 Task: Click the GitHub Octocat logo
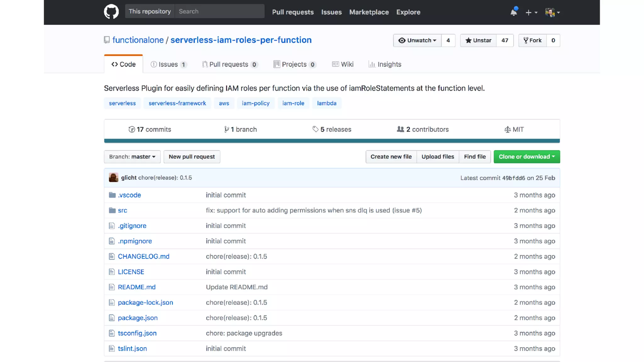[x=111, y=12]
